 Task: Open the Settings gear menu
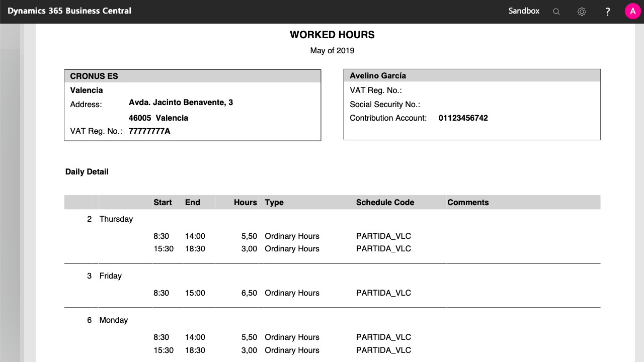[x=582, y=12]
